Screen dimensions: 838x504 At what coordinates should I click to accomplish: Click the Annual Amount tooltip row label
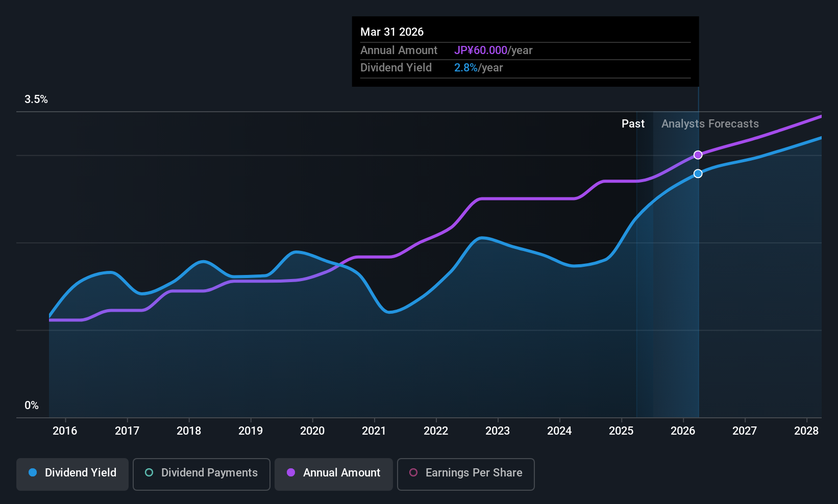point(399,51)
